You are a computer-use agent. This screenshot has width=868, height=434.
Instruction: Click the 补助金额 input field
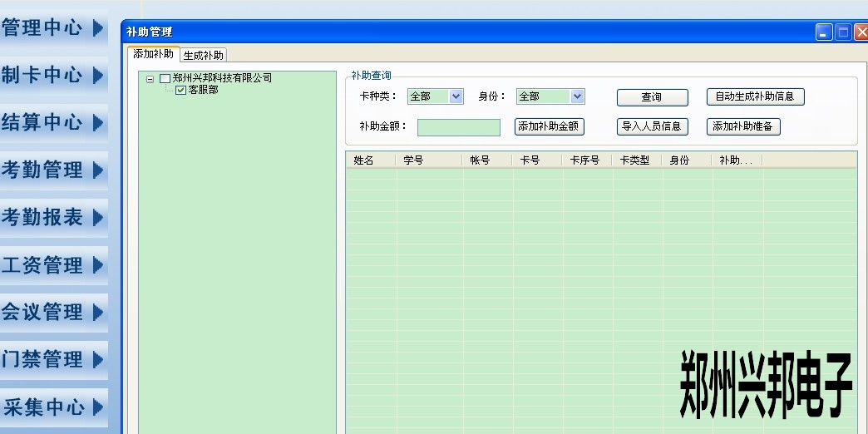tap(459, 127)
